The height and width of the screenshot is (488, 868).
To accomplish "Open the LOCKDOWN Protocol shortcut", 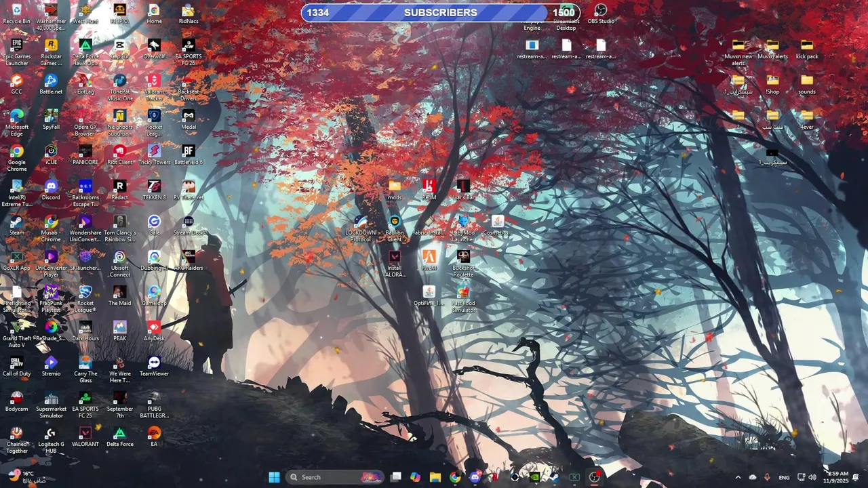I will click(x=360, y=228).
